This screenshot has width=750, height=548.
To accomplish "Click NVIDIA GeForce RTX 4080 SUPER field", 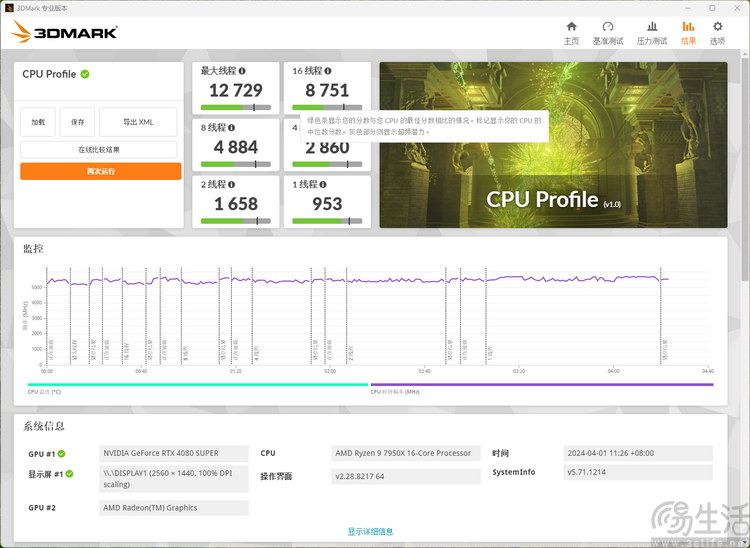I will (x=174, y=453).
